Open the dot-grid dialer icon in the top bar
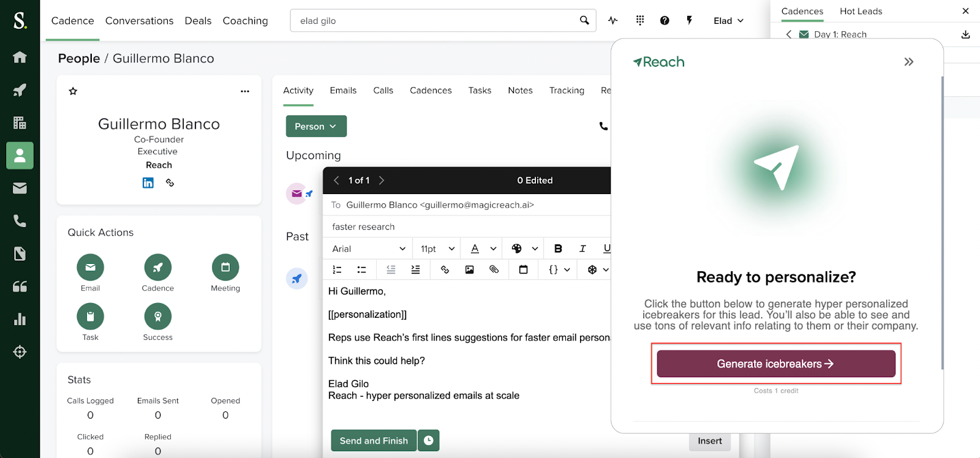The width and height of the screenshot is (980, 458). (640, 20)
